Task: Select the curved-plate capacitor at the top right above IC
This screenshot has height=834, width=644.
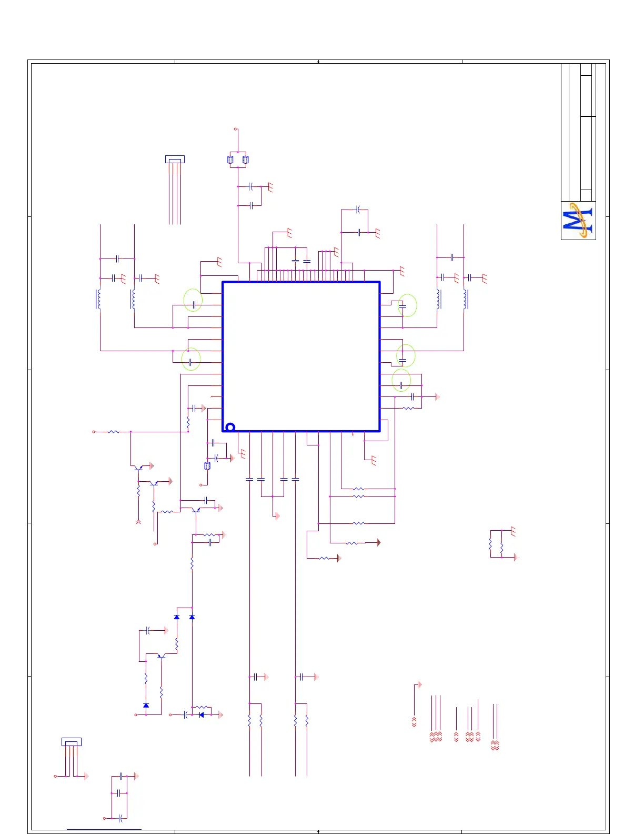Action: click(x=358, y=210)
